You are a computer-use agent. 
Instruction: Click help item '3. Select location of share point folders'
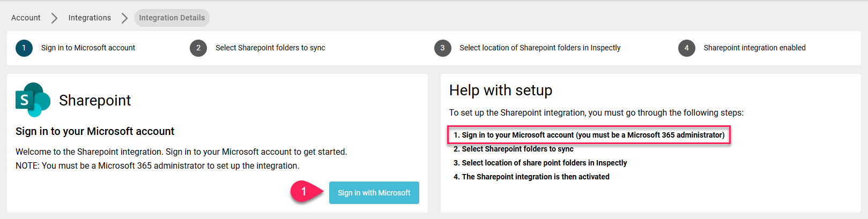pyautogui.click(x=540, y=163)
